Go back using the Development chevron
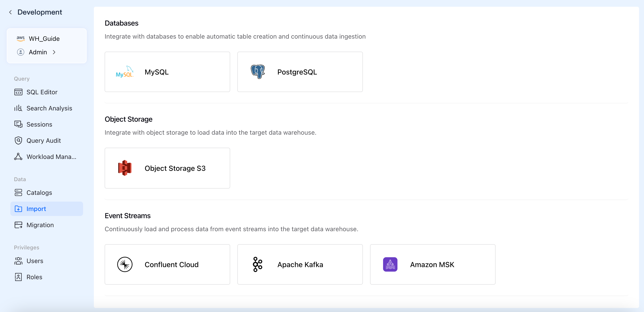This screenshot has width=644, height=312. click(11, 12)
